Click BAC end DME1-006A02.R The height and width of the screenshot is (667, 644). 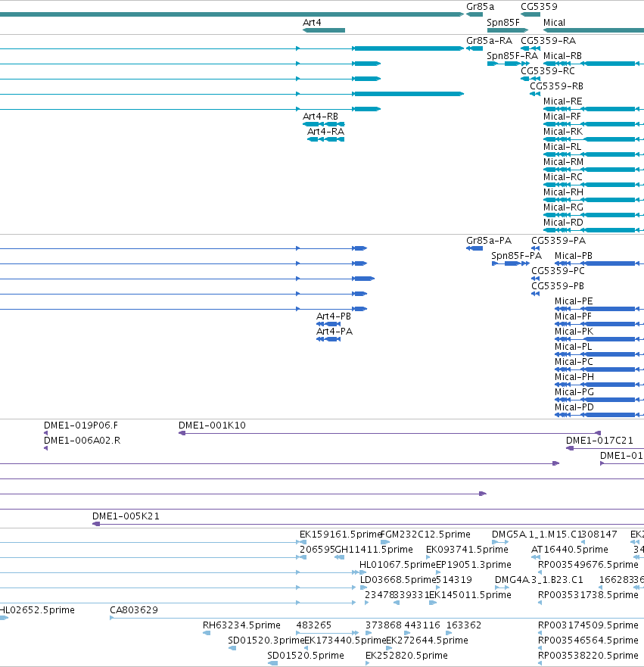46,448
